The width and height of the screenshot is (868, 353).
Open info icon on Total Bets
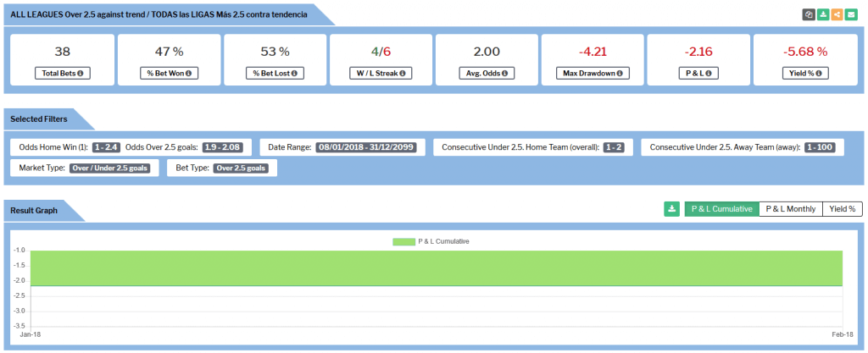pos(81,74)
